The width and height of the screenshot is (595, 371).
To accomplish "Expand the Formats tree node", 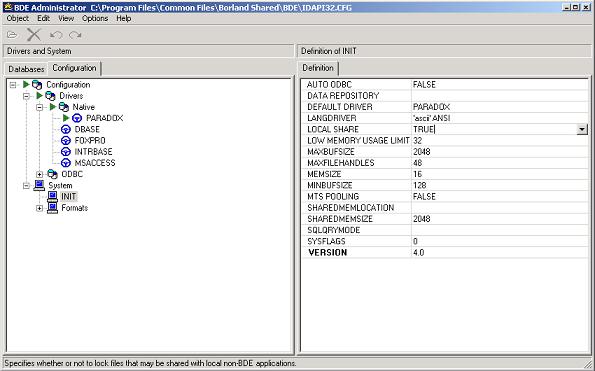I will coord(39,208).
